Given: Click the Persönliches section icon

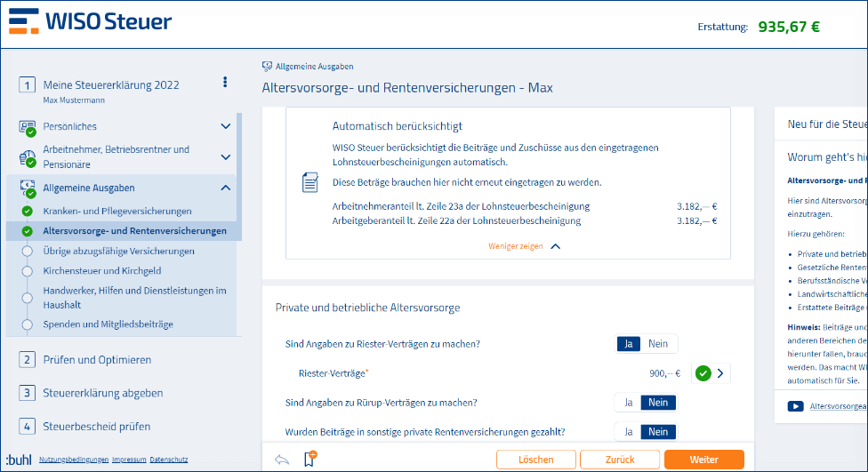Looking at the screenshot, I should click(27, 127).
